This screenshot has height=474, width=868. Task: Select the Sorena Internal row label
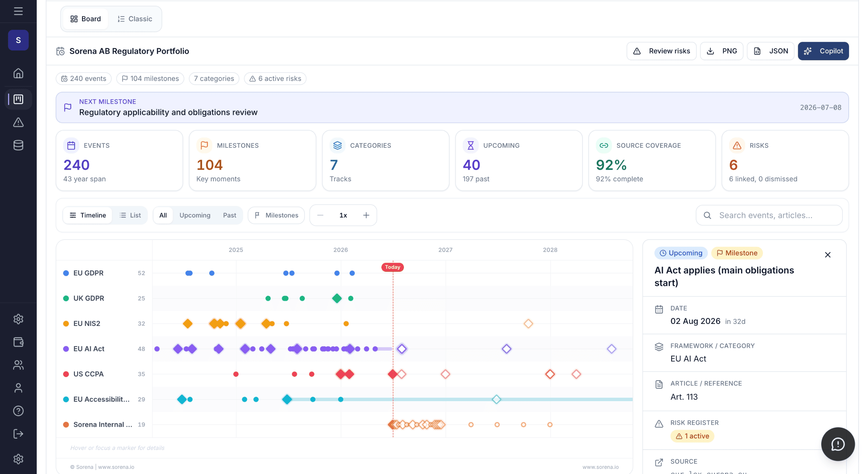pos(103,425)
